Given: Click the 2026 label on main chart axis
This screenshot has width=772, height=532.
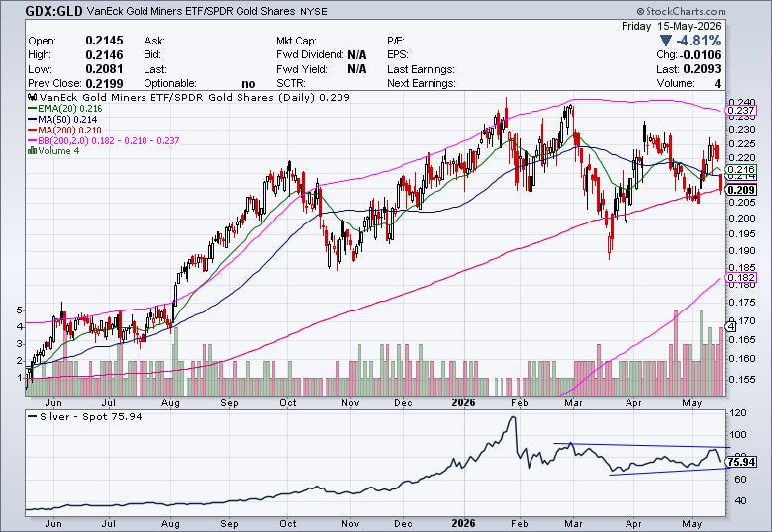Looking at the screenshot, I should click(463, 402).
